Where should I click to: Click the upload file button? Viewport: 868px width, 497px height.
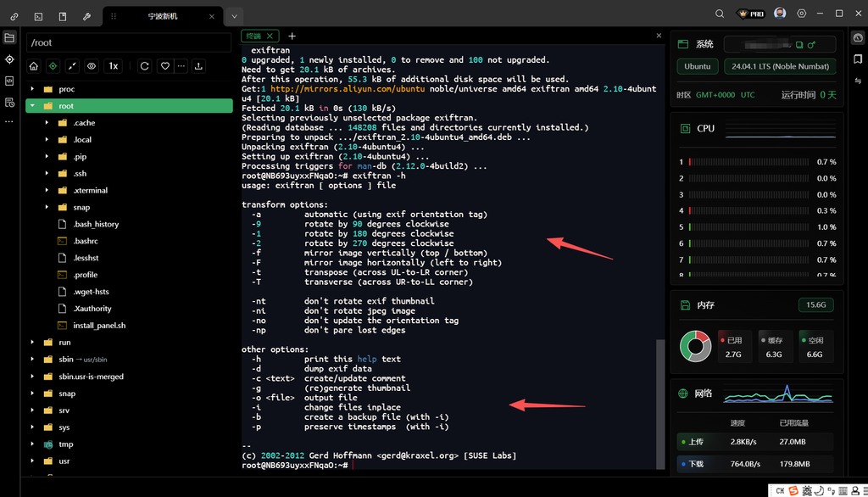pos(198,66)
